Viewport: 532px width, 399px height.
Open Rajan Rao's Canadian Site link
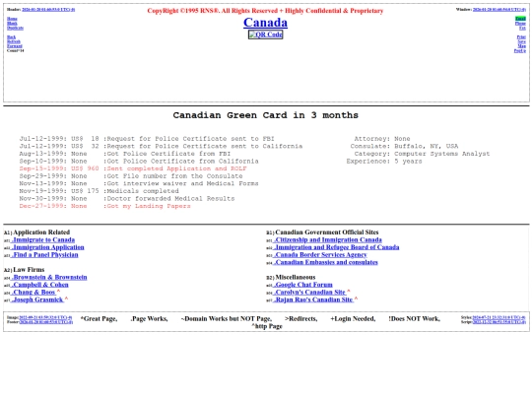coord(313,299)
